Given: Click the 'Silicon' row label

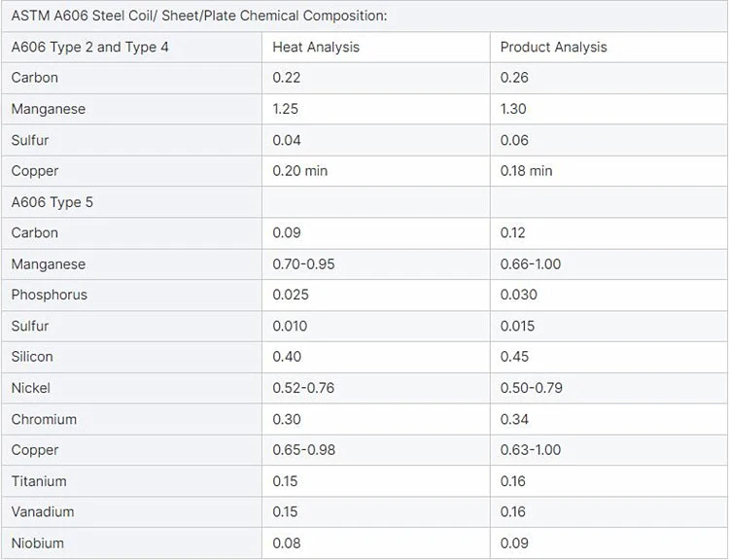Looking at the screenshot, I should point(32,357).
